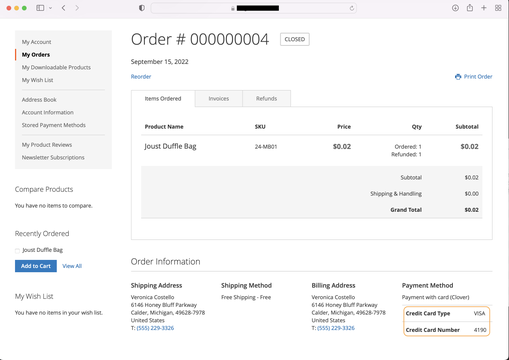Open Stored Payment Methods
Screen dimensions: 509x360
[54, 125]
